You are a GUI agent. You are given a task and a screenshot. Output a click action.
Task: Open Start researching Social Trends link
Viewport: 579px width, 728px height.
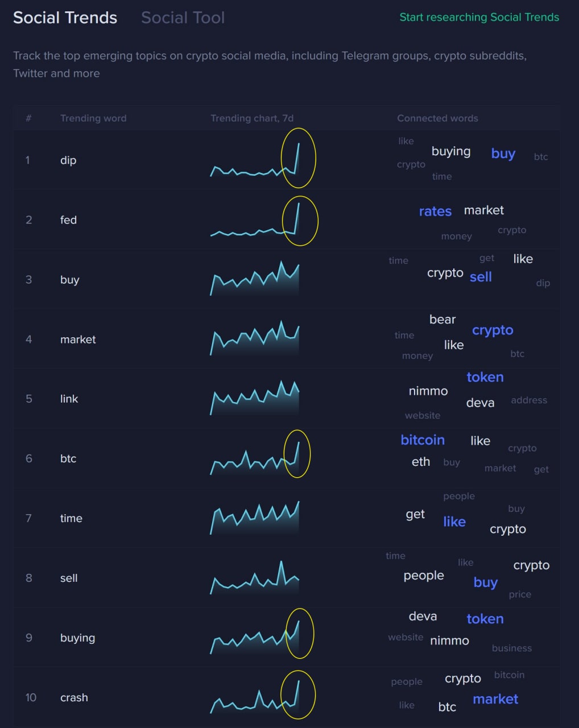point(479,17)
